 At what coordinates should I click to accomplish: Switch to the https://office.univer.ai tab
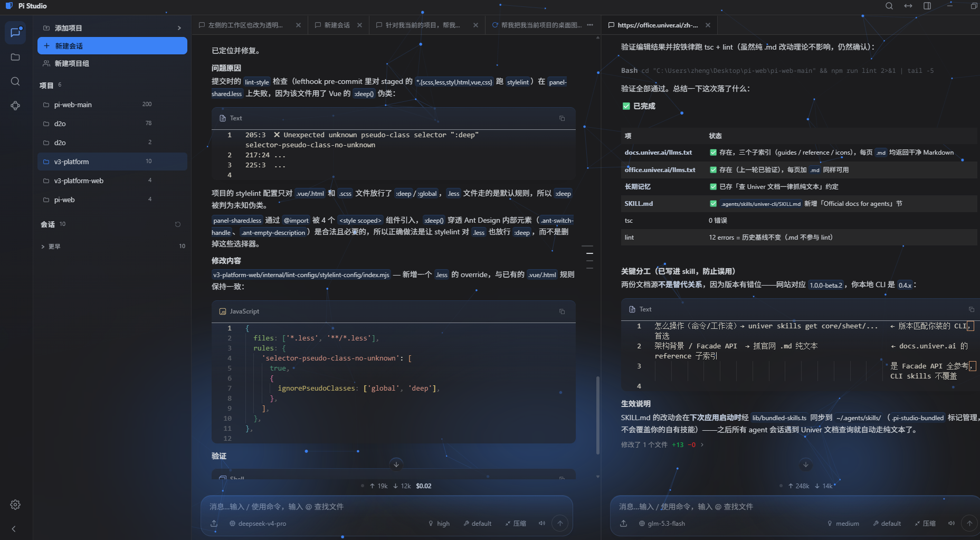tap(657, 25)
